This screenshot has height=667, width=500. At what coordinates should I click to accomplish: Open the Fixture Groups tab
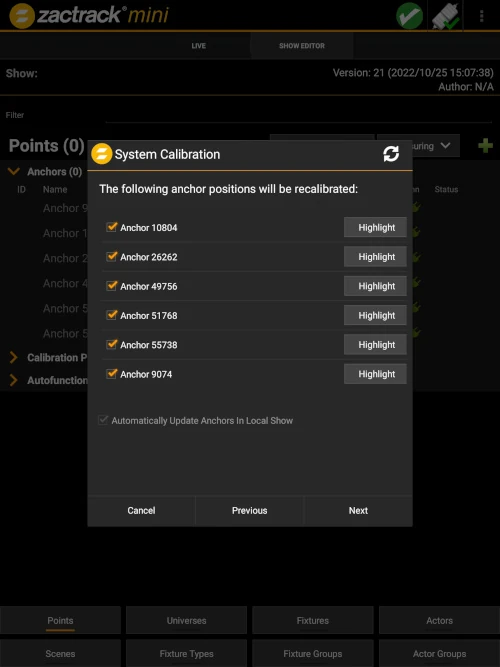click(313, 653)
